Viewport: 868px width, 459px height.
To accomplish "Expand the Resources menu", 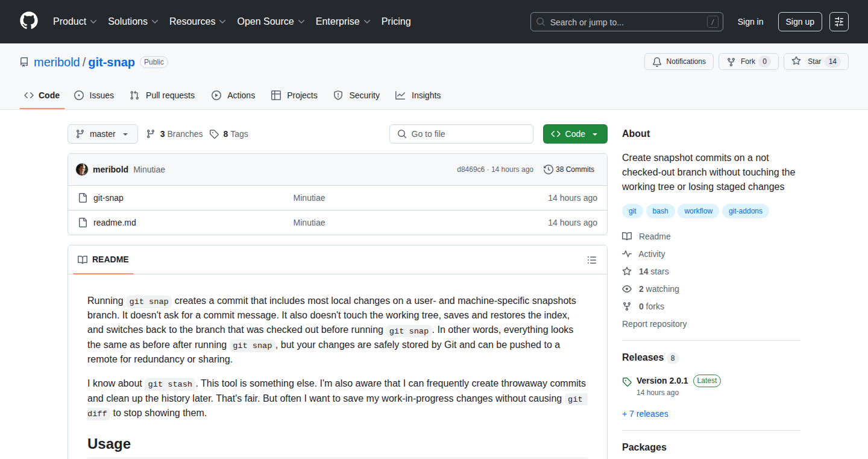I will pyautogui.click(x=198, y=22).
